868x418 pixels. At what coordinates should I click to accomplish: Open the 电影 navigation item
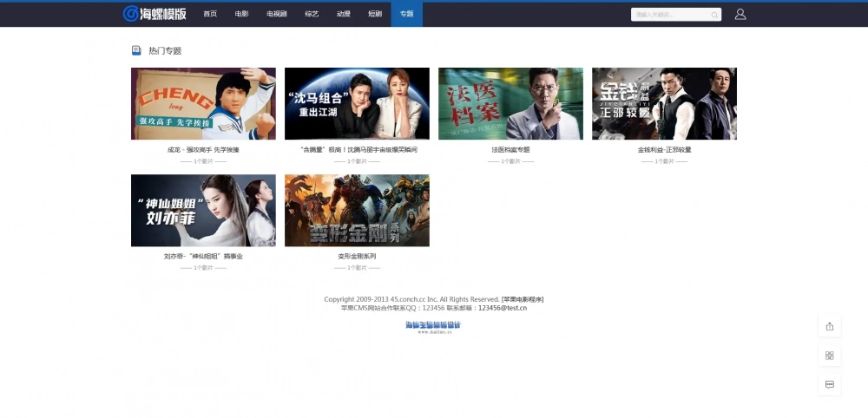click(241, 14)
